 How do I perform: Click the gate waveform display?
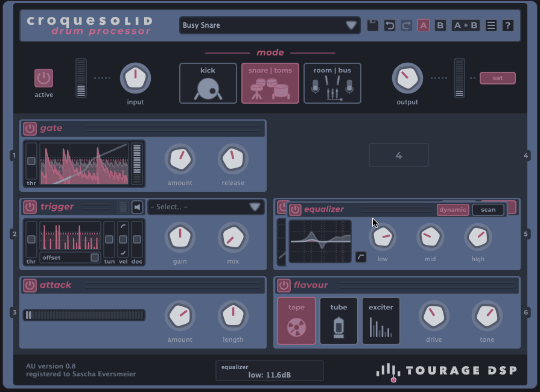click(84, 164)
